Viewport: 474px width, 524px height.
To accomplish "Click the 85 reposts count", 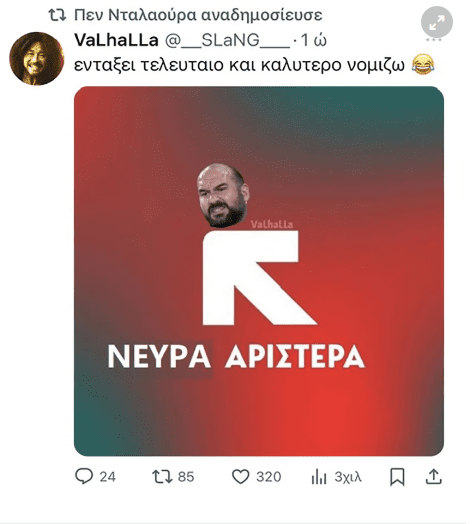I will tap(186, 477).
